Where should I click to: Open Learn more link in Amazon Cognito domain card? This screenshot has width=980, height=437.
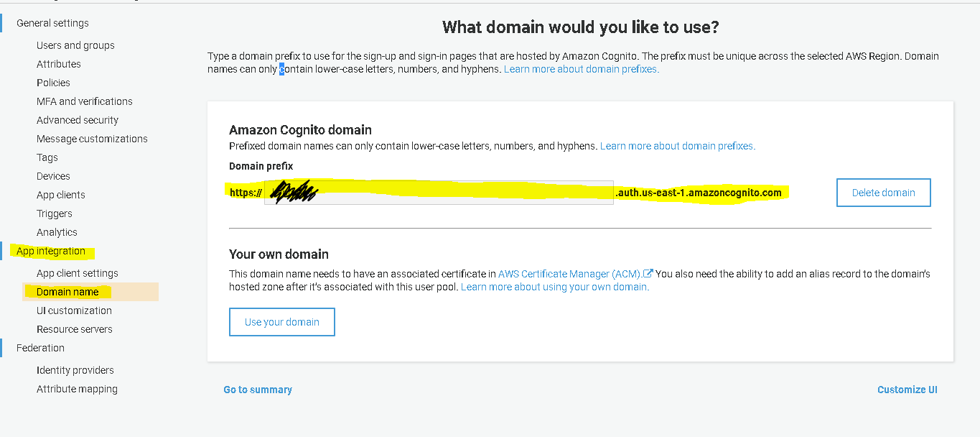(678, 146)
